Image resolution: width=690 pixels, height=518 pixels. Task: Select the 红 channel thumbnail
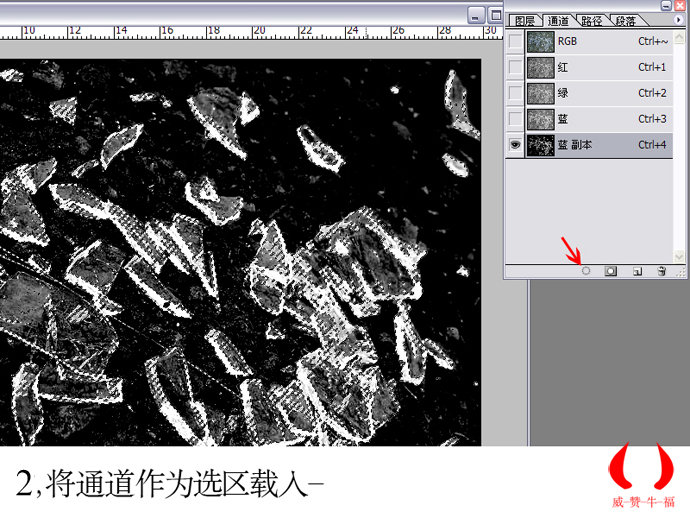click(540, 67)
